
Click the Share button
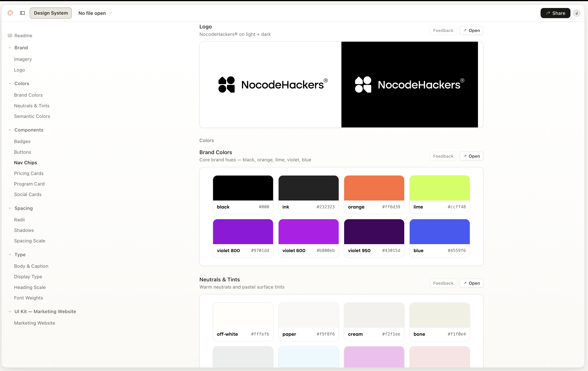point(555,13)
